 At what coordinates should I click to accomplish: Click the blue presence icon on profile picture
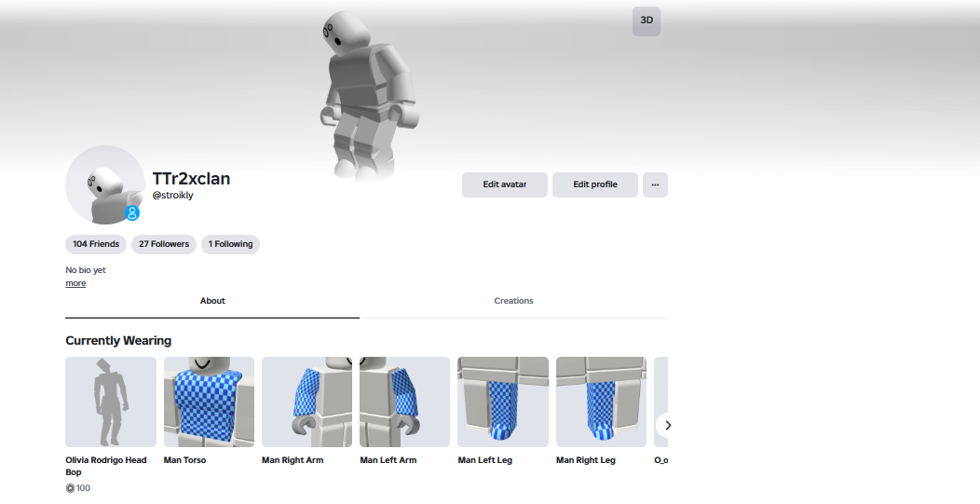[132, 212]
